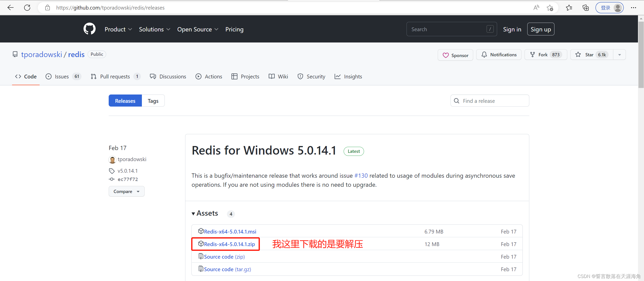Image resolution: width=644 pixels, height=281 pixels.
Task: Open the v5.0.14.1 tag link
Action: [128, 171]
